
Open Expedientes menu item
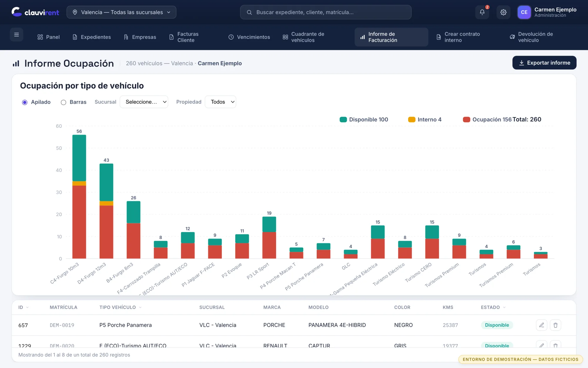click(x=92, y=37)
